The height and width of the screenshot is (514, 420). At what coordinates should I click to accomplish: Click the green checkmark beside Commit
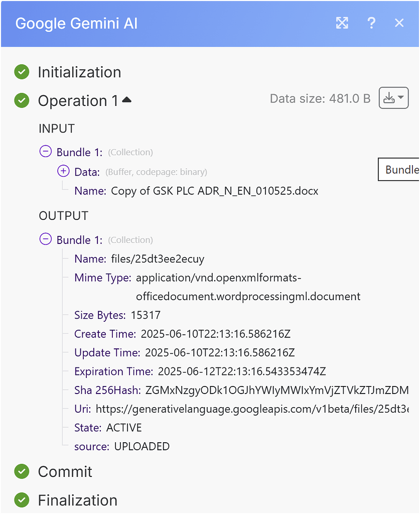tap(21, 472)
